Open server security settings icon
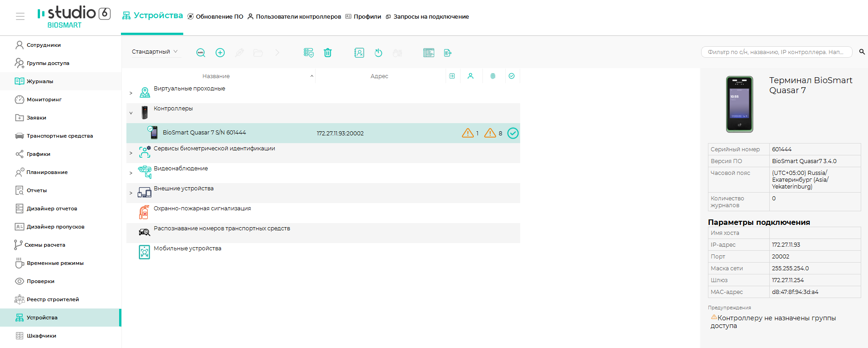This screenshot has width=868, height=348. coord(309,53)
